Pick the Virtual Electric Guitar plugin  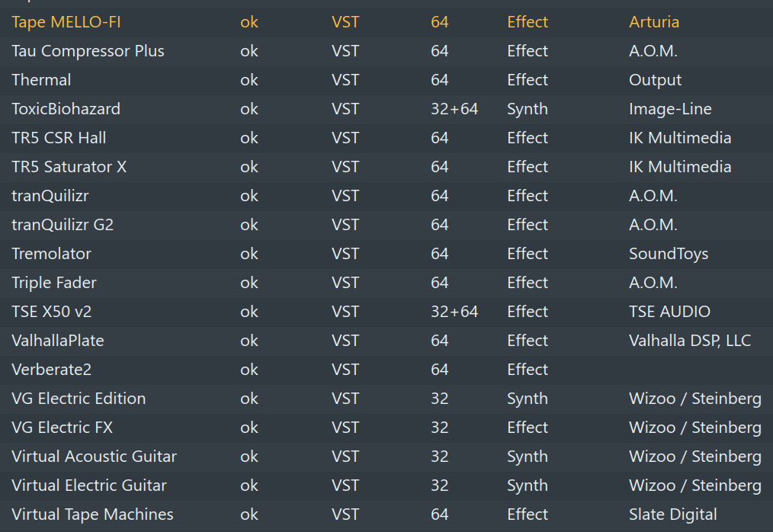click(89, 486)
